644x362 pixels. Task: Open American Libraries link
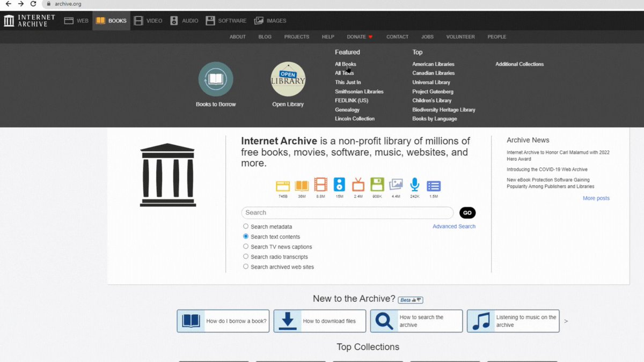coord(433,64)
